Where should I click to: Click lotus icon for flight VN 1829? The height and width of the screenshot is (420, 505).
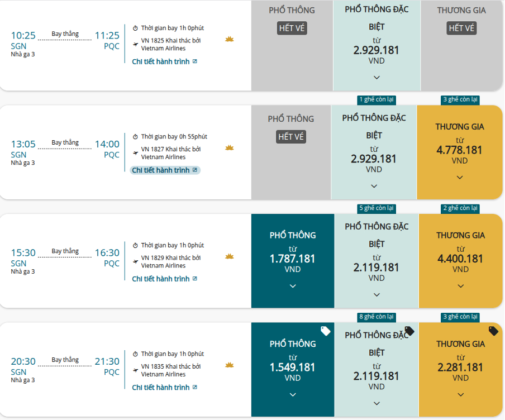click(x=229, y=256)
